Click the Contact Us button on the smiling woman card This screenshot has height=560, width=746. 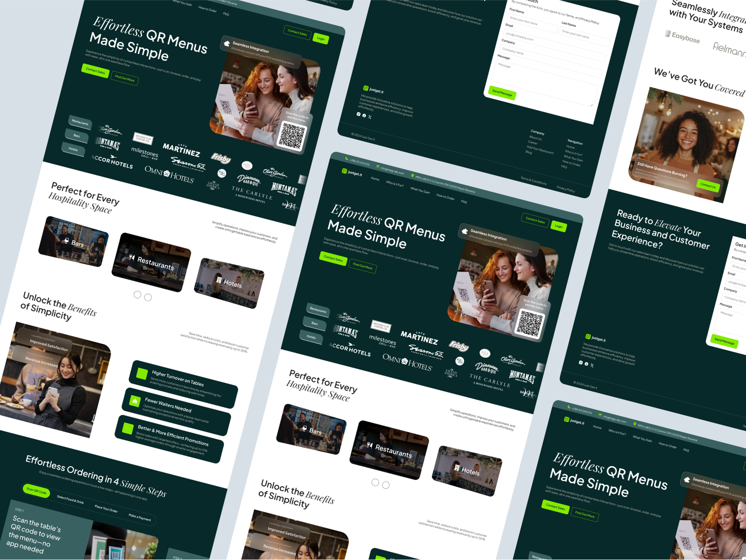(x=708, y=186)
